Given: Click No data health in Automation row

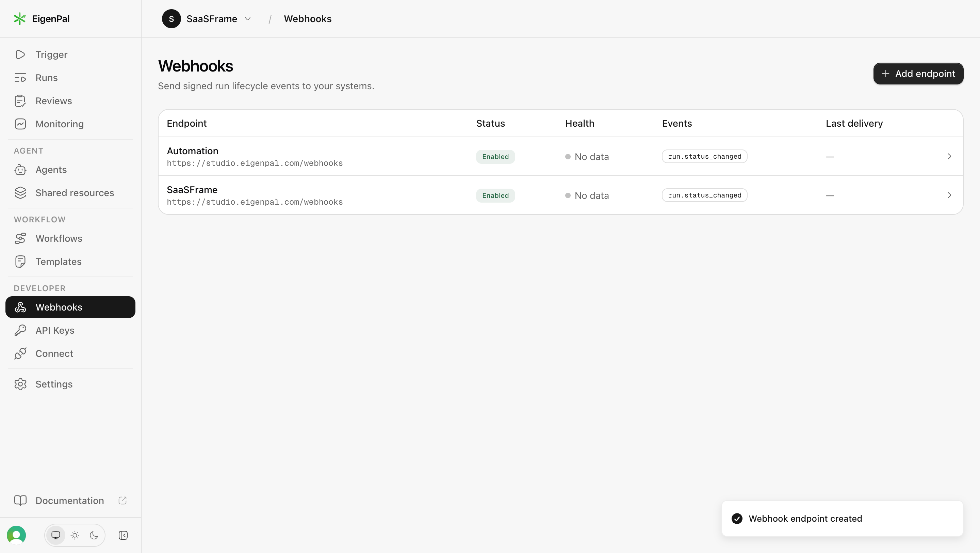Looking at the screenshot, I should [x=587, y=157].
